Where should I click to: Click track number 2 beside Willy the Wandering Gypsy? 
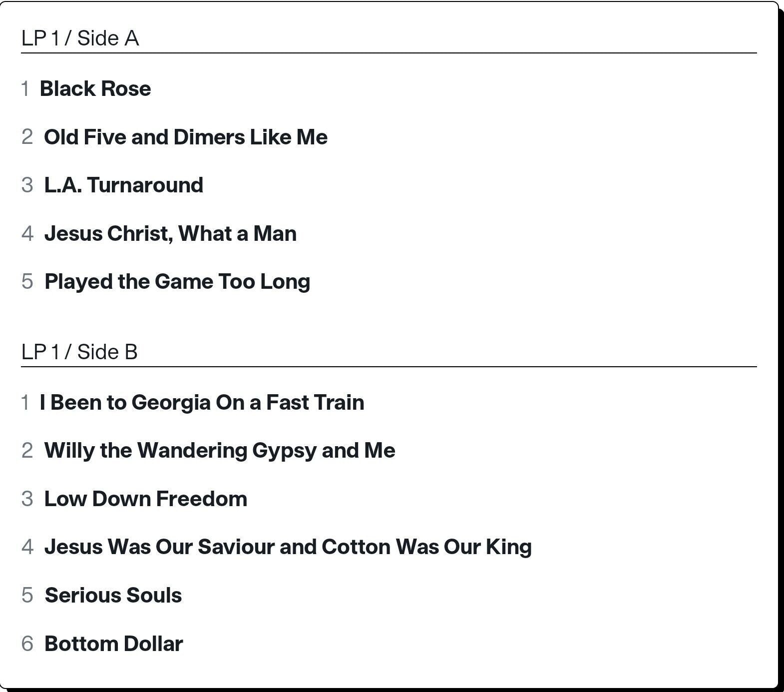click(27, 451)
